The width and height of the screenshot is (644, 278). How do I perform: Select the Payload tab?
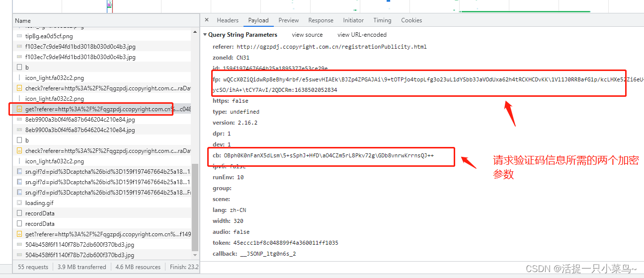258,20
